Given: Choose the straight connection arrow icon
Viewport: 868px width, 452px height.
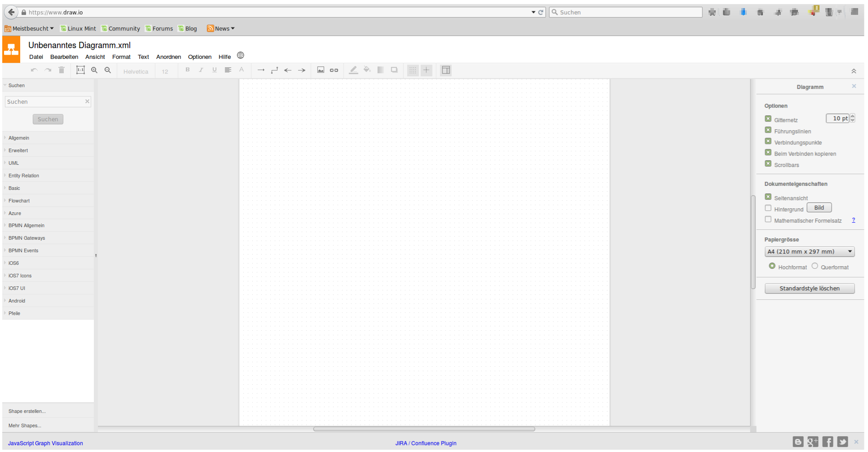Looking at the screenshot, I should tap(261, 70).
